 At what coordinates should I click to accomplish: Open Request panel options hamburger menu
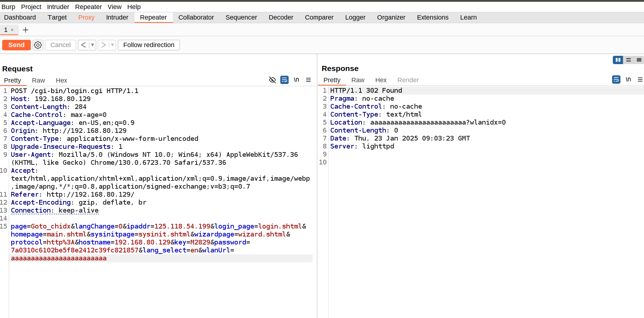coord(309,80)
